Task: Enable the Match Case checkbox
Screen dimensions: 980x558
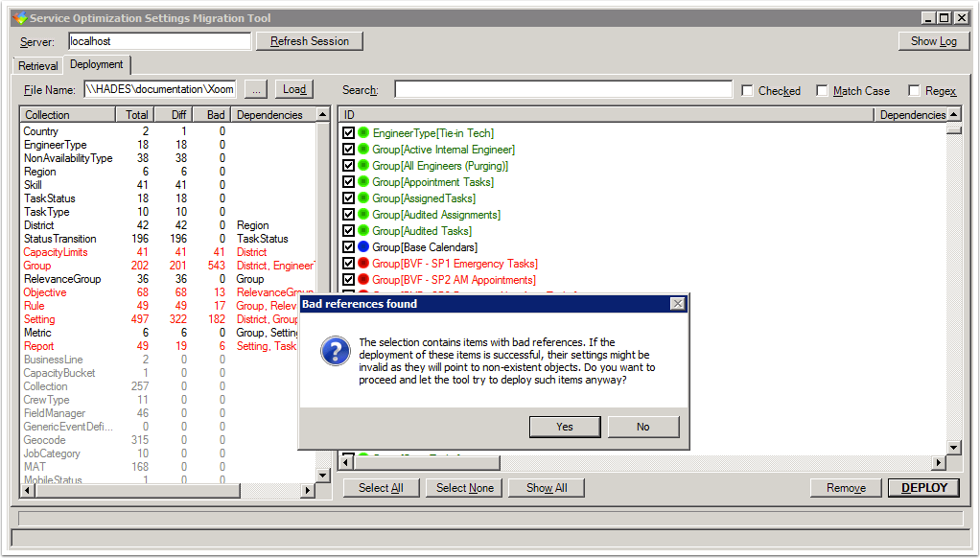Action: tap(822, 91)
